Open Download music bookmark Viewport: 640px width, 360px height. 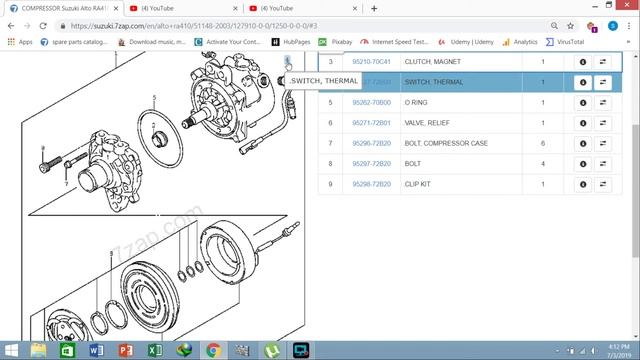click(151, 42)
